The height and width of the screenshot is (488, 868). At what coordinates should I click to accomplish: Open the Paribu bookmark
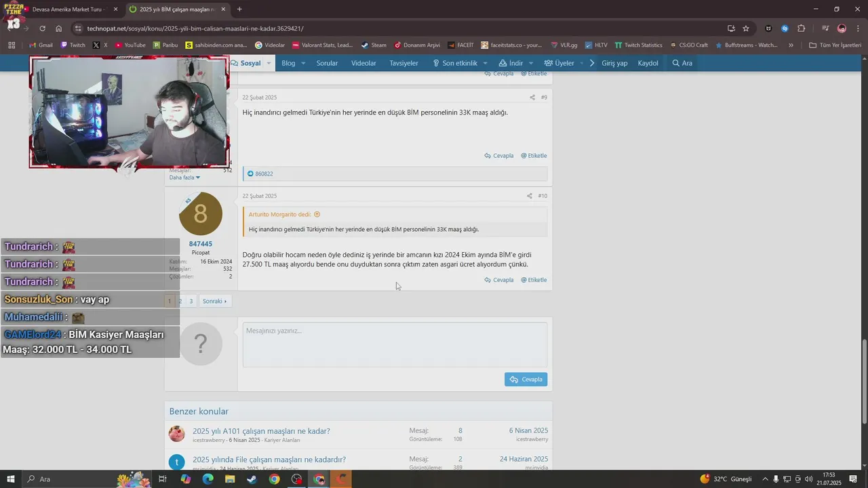[165, 45]
